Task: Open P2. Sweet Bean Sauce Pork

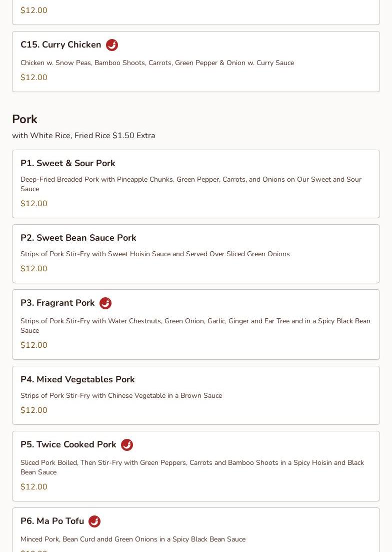Action: point(78,238)
